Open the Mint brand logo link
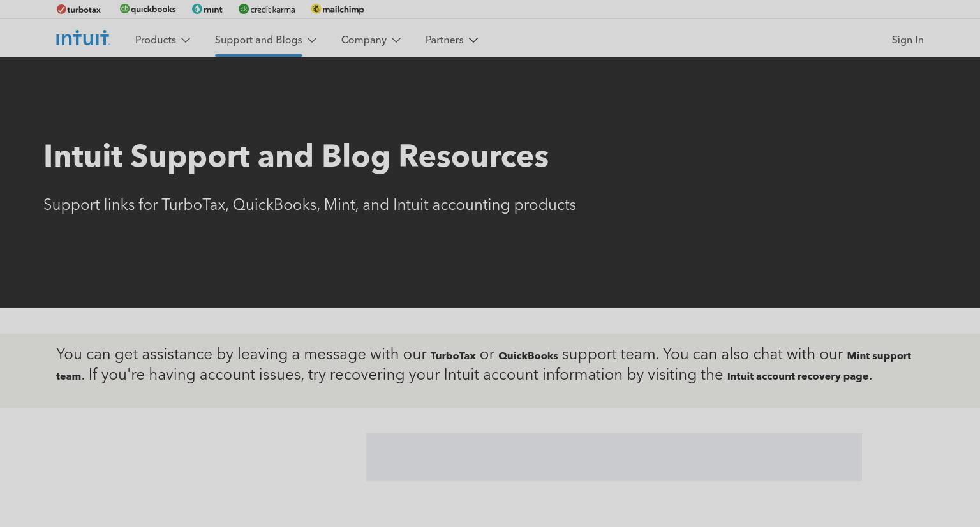Viewport: 980px width, 527px height. (x=207, y=10)
